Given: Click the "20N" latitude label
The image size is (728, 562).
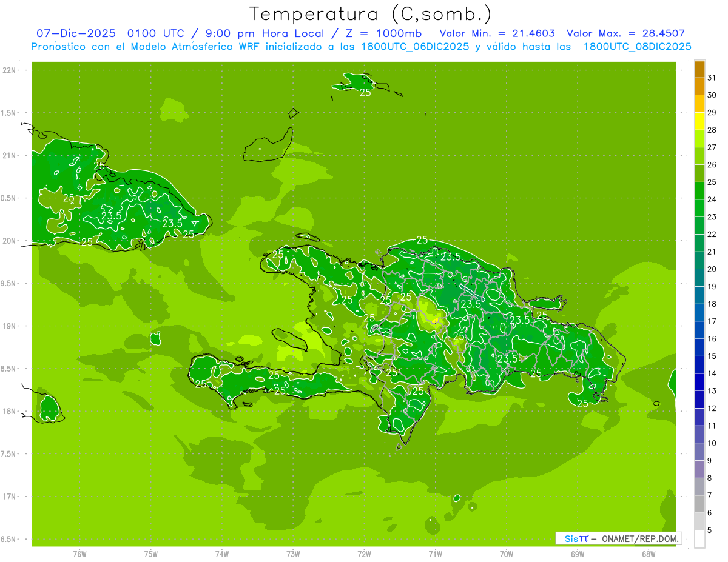Looking at the screenshot, I should [x=10, y=241].
